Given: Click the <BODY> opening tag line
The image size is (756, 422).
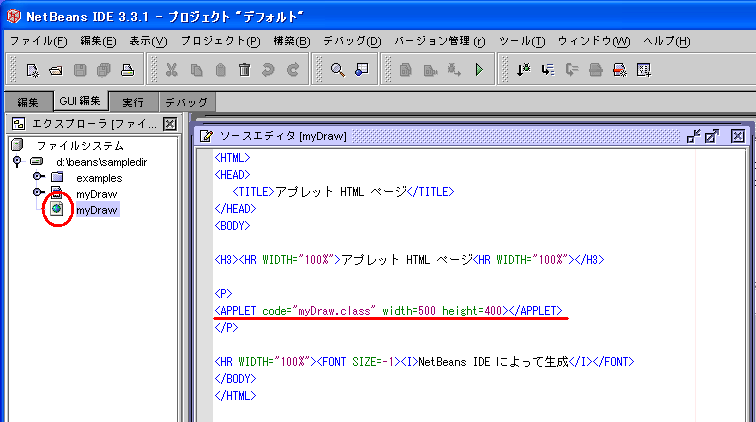Looking at the screenshot, I should pos(232,226).
